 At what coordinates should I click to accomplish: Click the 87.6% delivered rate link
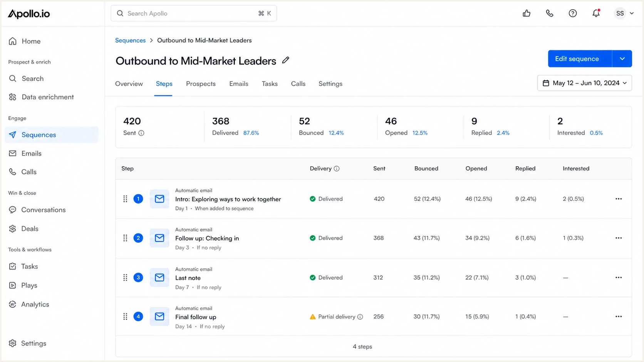pos(251,133)
